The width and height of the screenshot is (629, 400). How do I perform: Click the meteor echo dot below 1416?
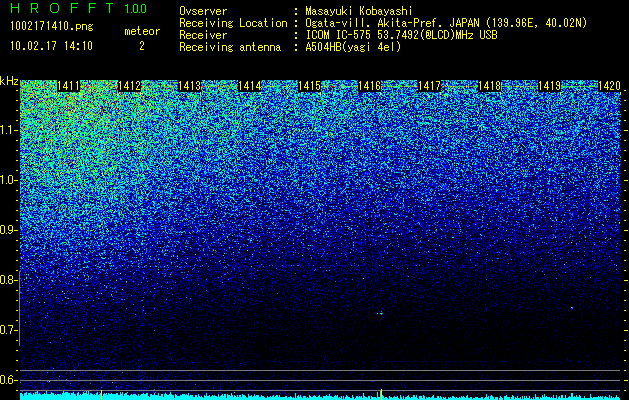click(380, 313)
